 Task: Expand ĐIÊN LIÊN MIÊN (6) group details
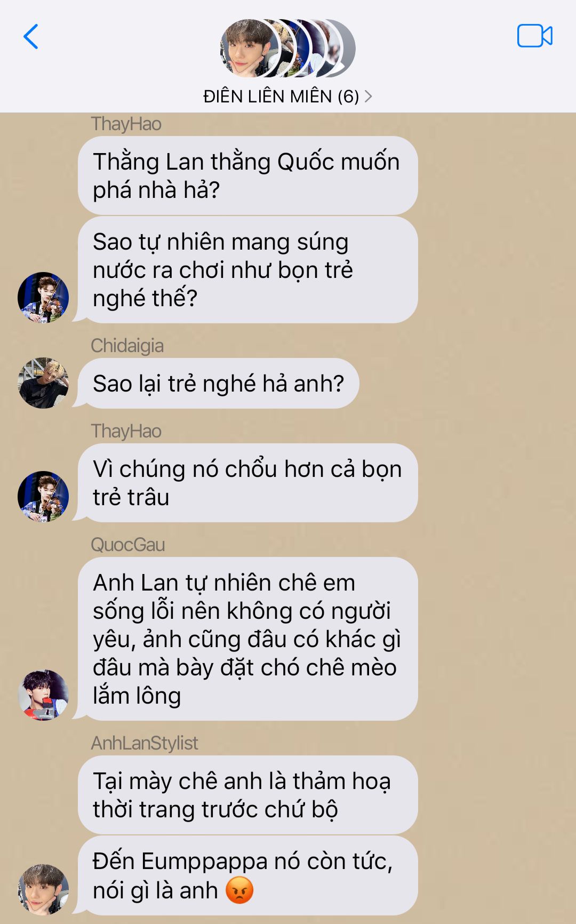[x=287, y=97]
